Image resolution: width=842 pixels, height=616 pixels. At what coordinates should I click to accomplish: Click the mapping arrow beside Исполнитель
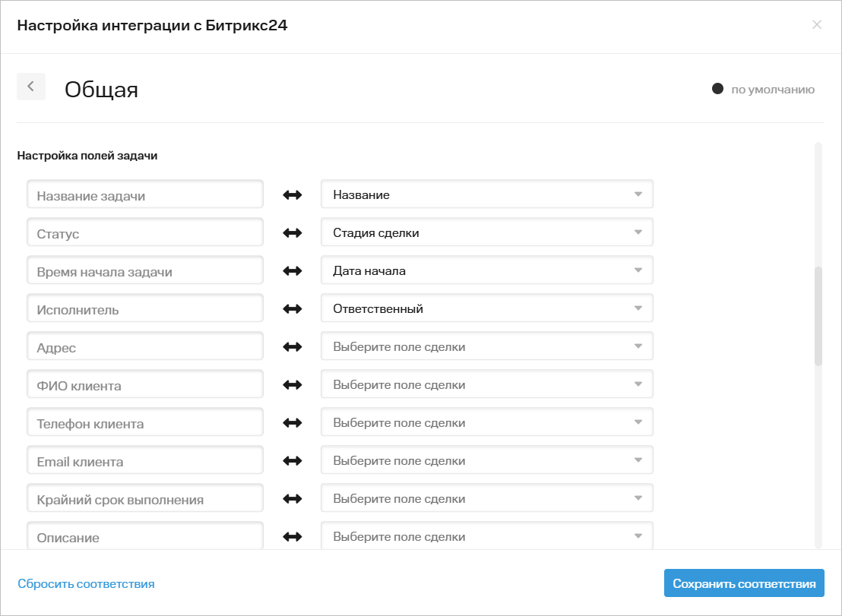tap(292, 309)
